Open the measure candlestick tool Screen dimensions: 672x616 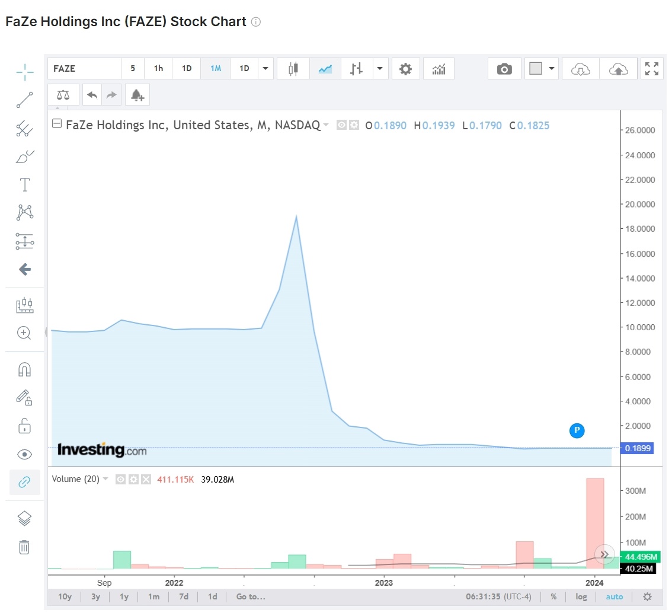(25, 305)
